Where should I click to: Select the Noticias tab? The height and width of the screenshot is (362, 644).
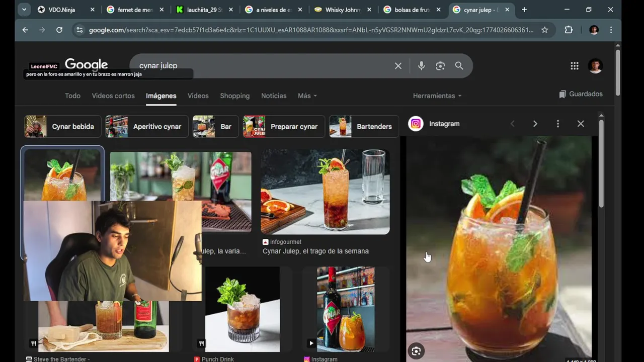tap(274, 96)
